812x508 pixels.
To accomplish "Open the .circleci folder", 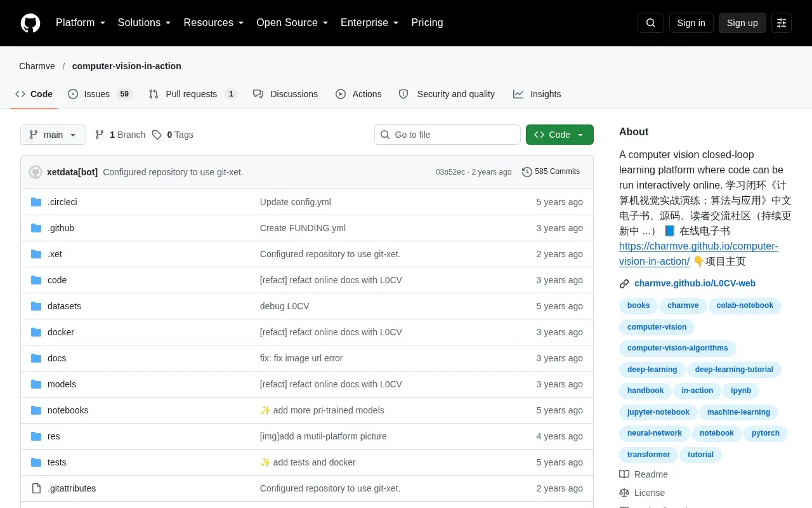I will tap(62, 202).
